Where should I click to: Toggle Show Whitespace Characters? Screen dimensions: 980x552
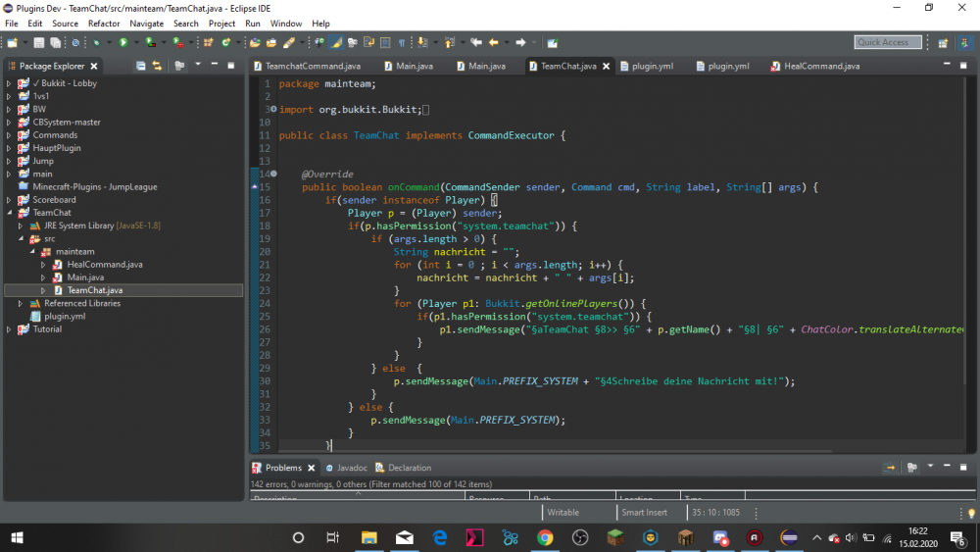pos(402,42)
